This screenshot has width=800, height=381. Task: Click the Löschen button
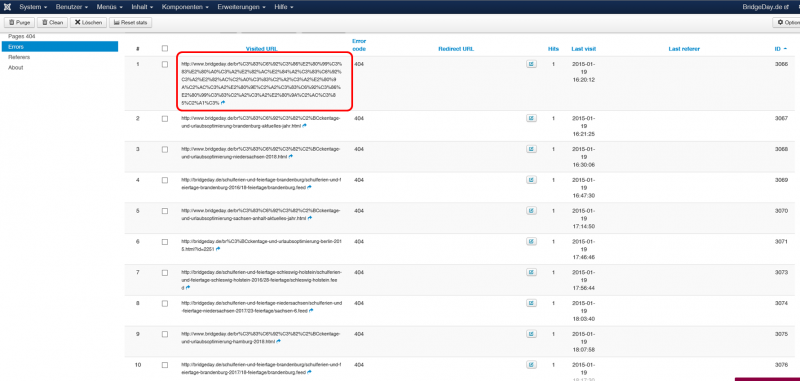click(88, 22)
